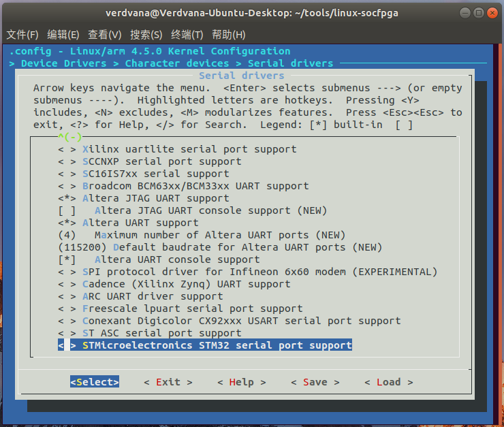
Task: Toggle Conexant Digicolor CX92xxx USART support
Action: point(230,321)
